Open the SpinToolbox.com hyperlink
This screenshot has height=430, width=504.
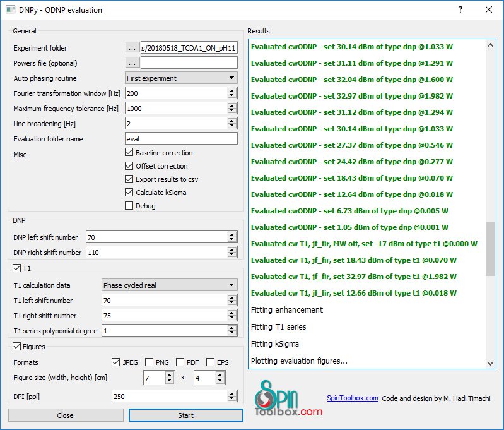click(353, 398)
